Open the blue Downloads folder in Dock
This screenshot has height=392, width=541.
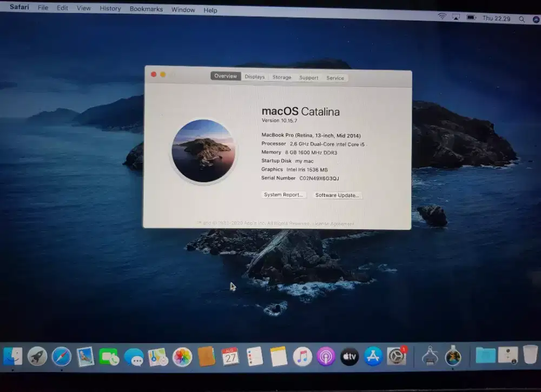tap(485, 355)
